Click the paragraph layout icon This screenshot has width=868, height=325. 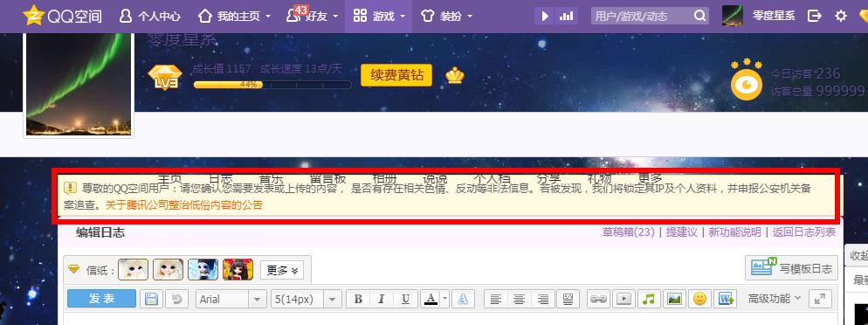coord(568,299)
